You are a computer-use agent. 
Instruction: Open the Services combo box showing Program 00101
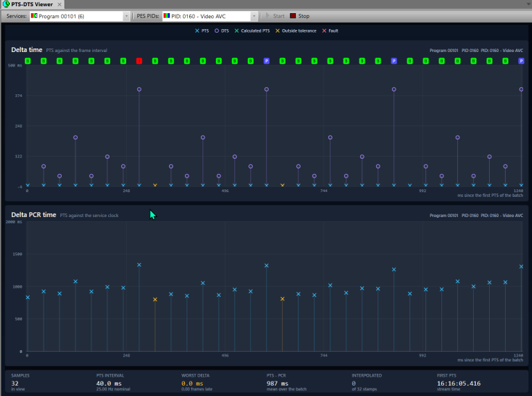point(80,16)
